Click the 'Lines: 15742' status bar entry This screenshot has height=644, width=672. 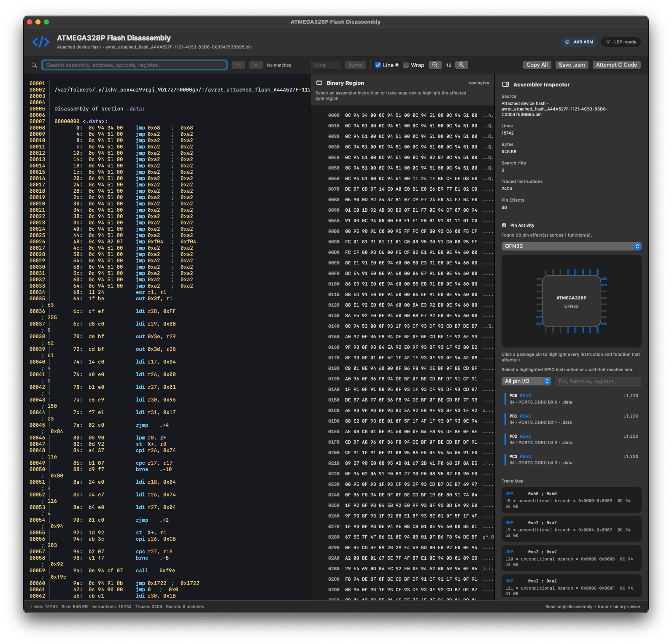pos(44,607)
